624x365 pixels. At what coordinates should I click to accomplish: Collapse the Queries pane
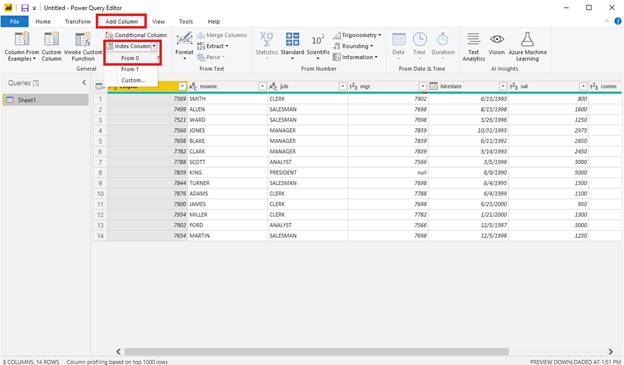coord(84,82)
